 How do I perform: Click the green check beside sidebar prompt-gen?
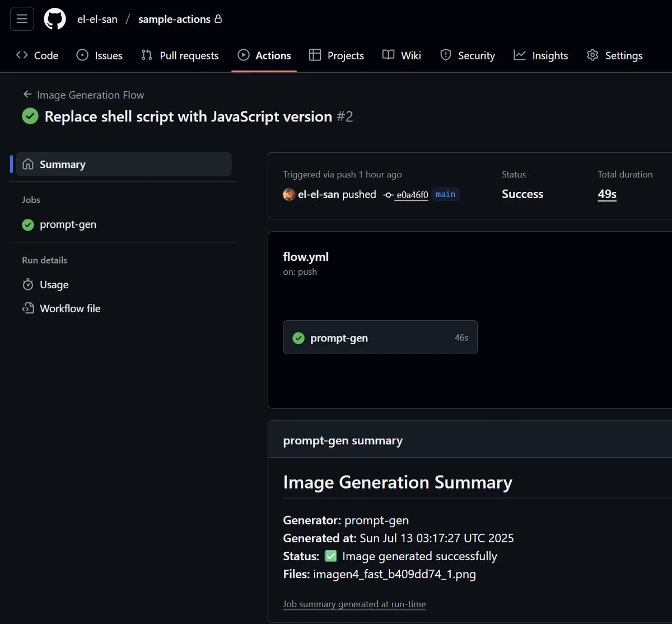point(28,224)
